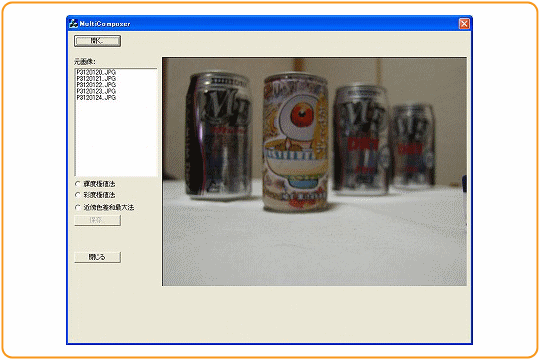Highlight P3120124.JPG in the file list

[96, 97]
